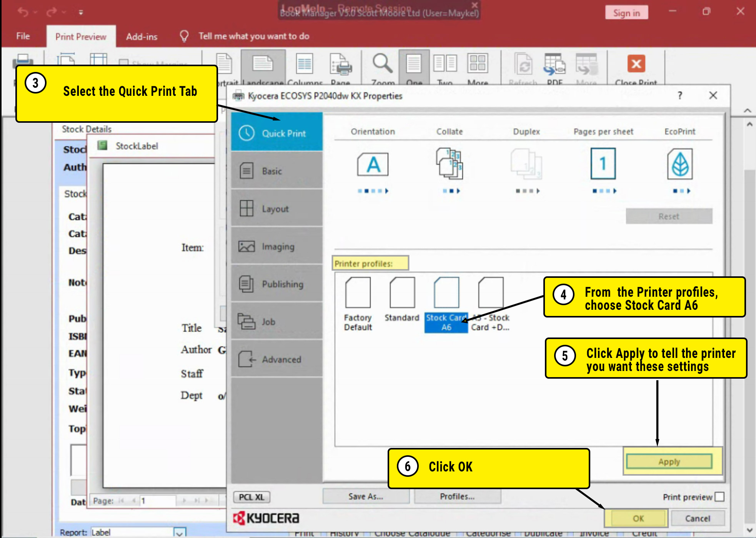Open the Report Label dropdown
This screenshot has height=538, width=756.
[x=180, y=533]
